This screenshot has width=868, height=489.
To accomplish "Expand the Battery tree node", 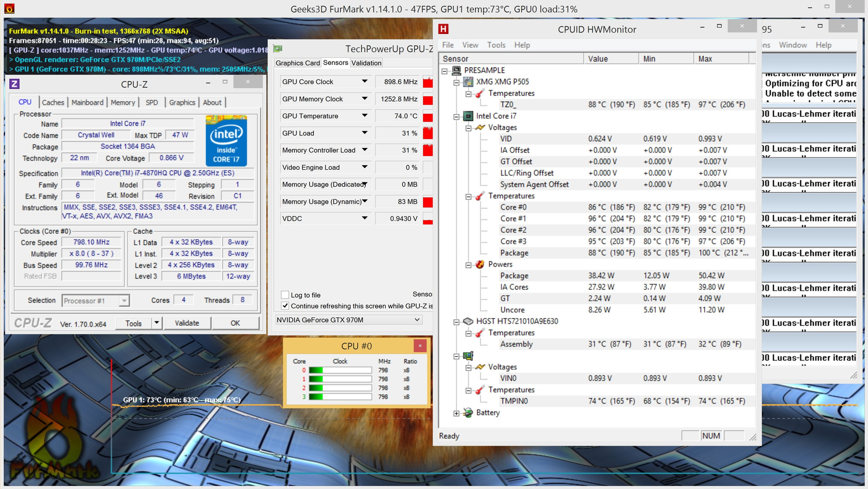I will [457, 413].
